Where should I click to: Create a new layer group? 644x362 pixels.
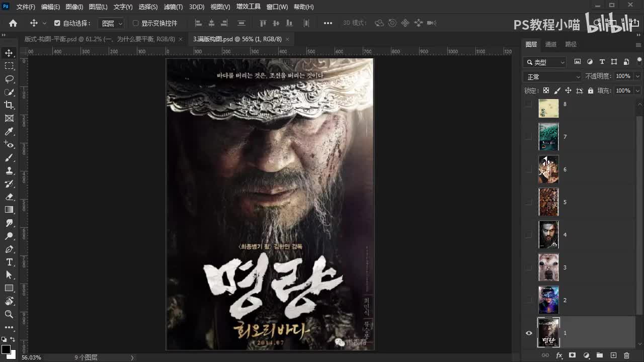(600, 355)
